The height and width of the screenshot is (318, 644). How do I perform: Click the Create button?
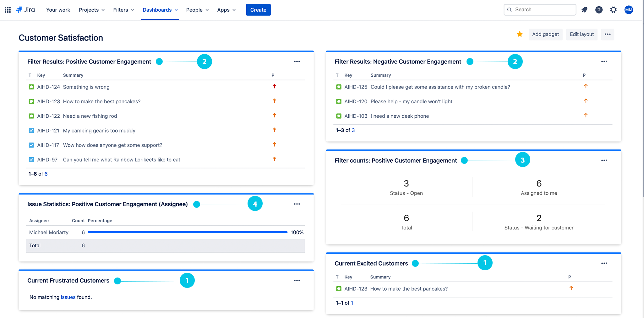(258, 10)
